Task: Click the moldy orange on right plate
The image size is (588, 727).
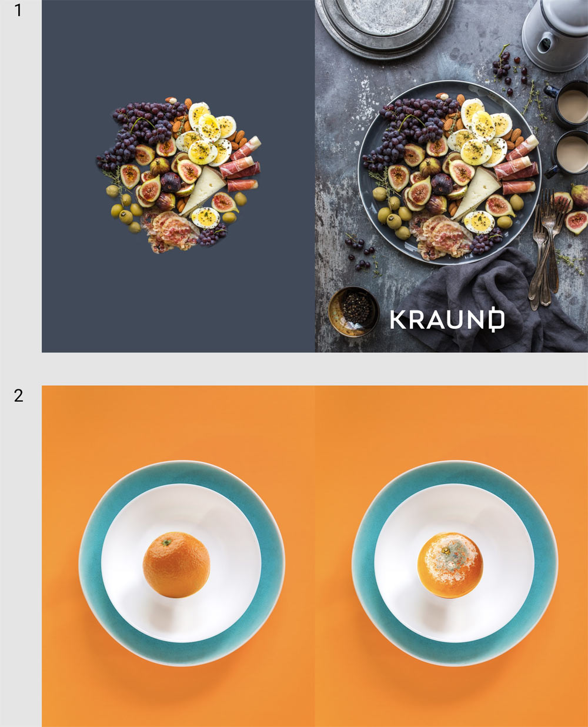Action: 450,565
